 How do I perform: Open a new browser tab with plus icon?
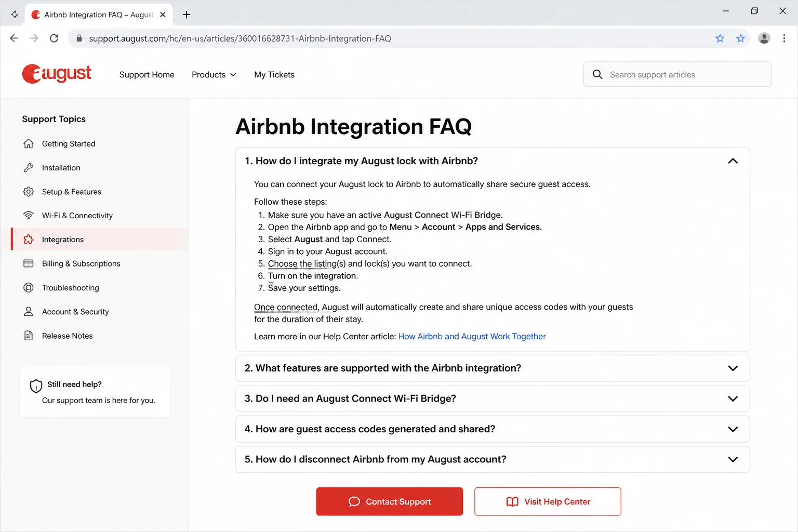[x=187, y=15]
